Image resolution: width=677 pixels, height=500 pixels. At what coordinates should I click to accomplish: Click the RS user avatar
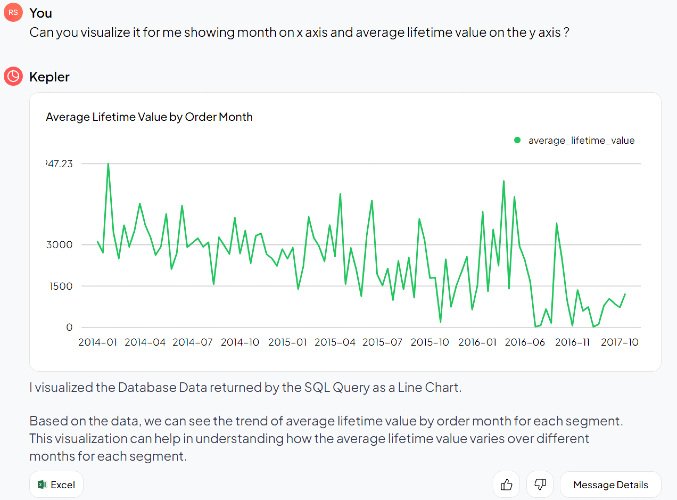coord(13,12)
